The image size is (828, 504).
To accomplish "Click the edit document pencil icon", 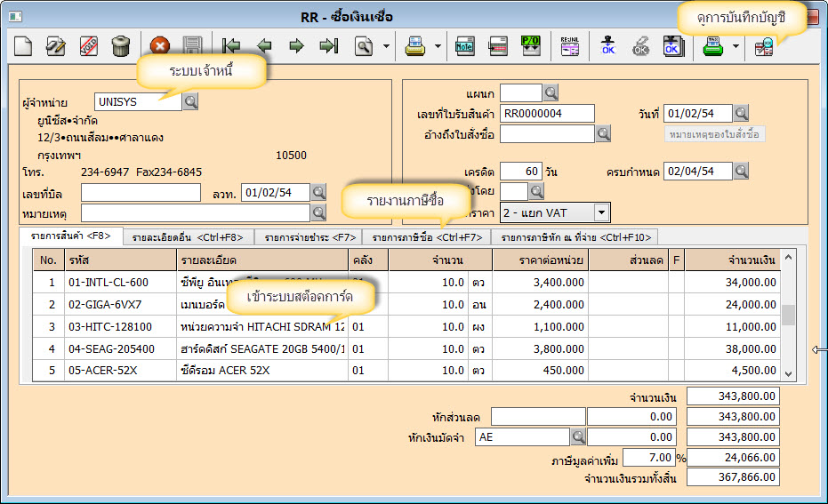I will tap(55, 46).
